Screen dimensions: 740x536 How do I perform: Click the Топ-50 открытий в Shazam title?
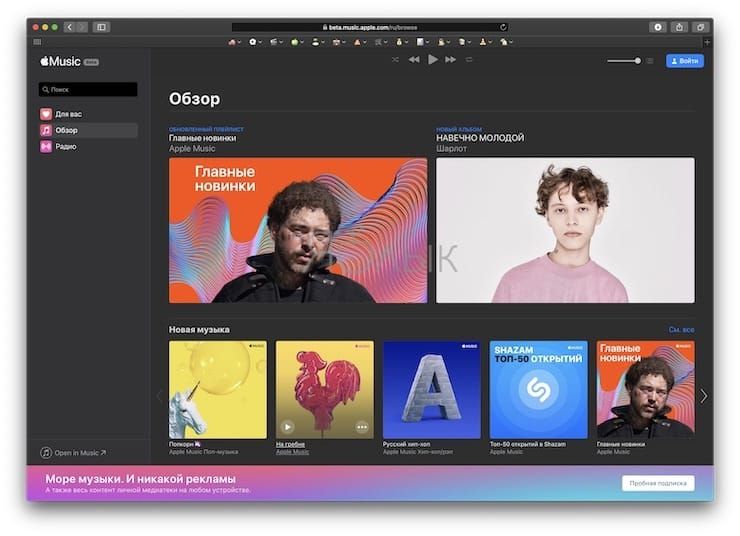coord(528,444)
